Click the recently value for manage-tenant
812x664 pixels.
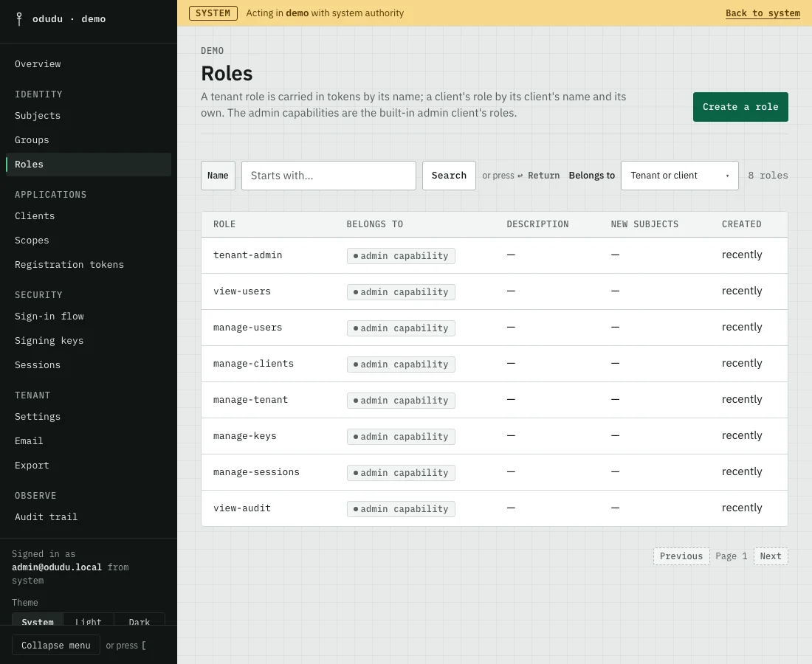(x=742, y=400)
